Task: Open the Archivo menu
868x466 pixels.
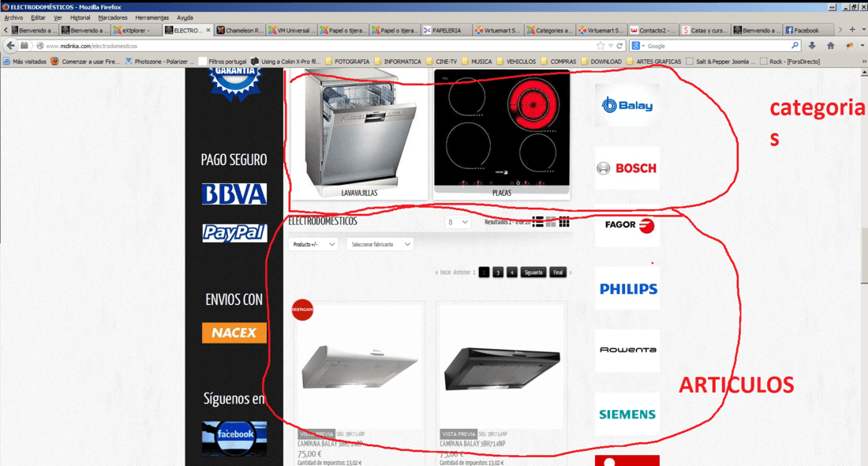Action: click(14, 17)
